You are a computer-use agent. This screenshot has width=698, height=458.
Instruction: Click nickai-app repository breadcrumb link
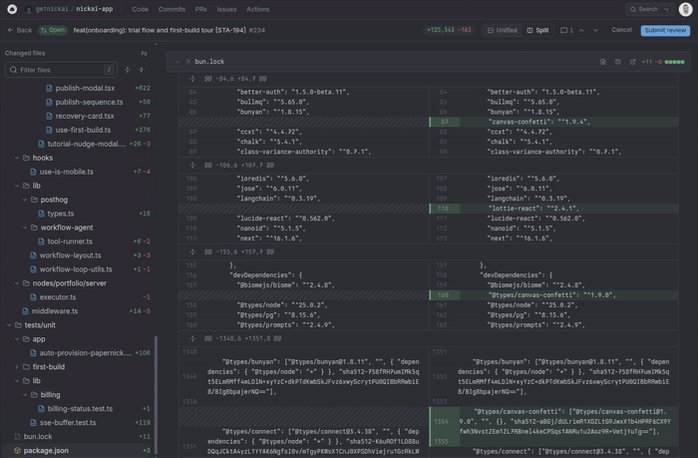[x=94, y=9]
